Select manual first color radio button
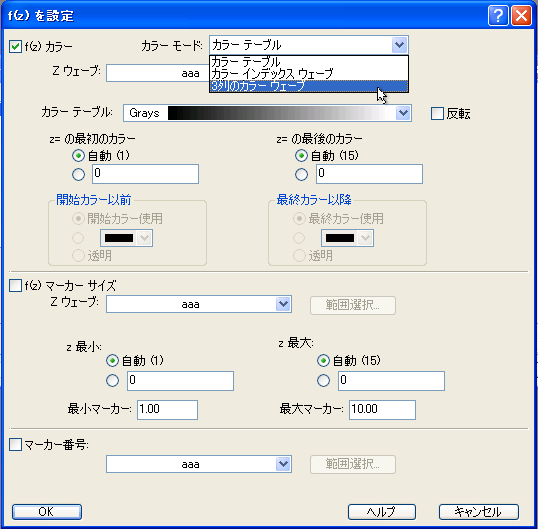 click(79, 175)
